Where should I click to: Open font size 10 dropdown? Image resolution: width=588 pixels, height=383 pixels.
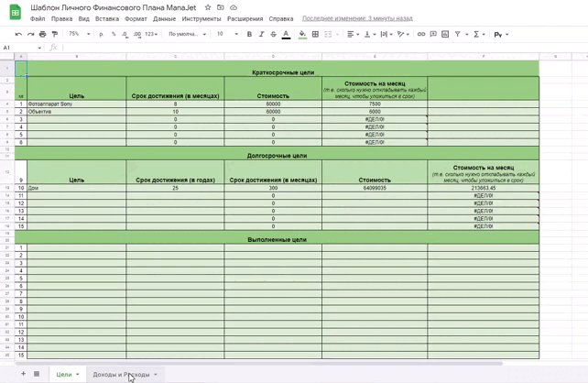point(227,34)
